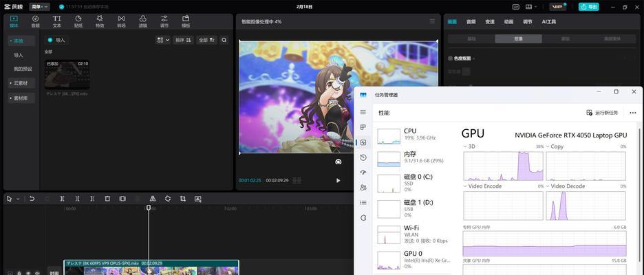Click the undo arrow in timeline toolbar
The height and width of the screenshot is (275, 644).
tap(32, 199)
